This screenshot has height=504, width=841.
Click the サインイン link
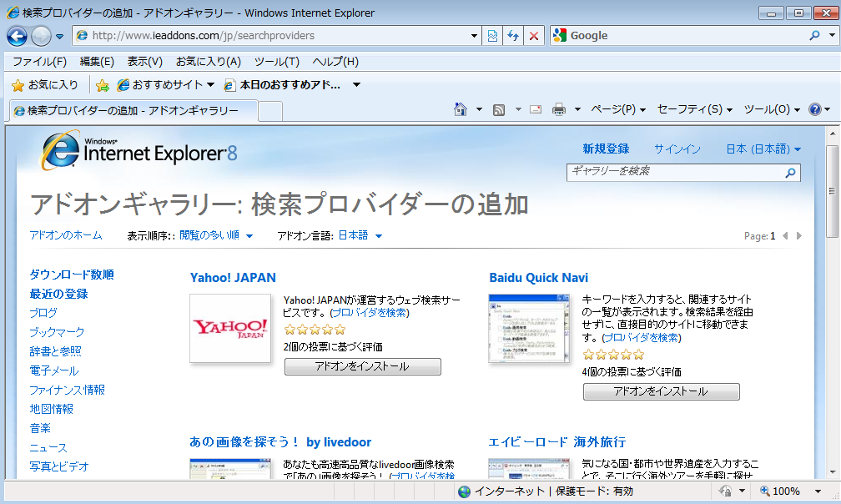coord(677,149)
